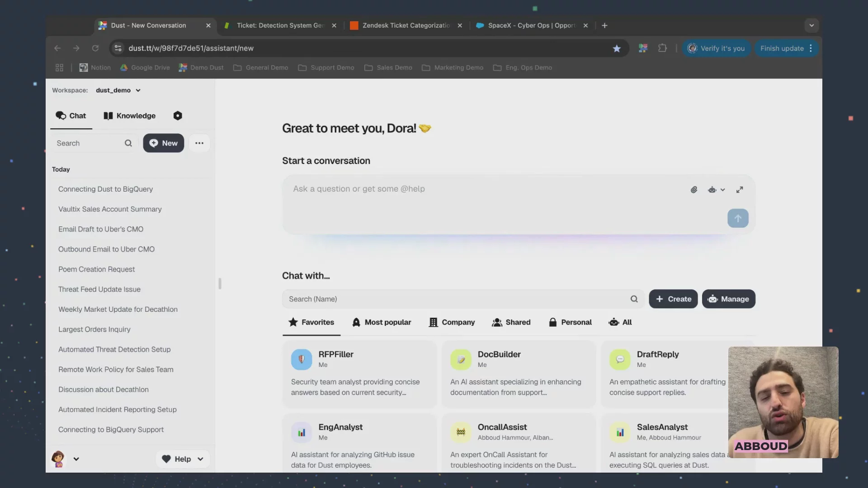Click the send message arrow button

coord(738,218)
